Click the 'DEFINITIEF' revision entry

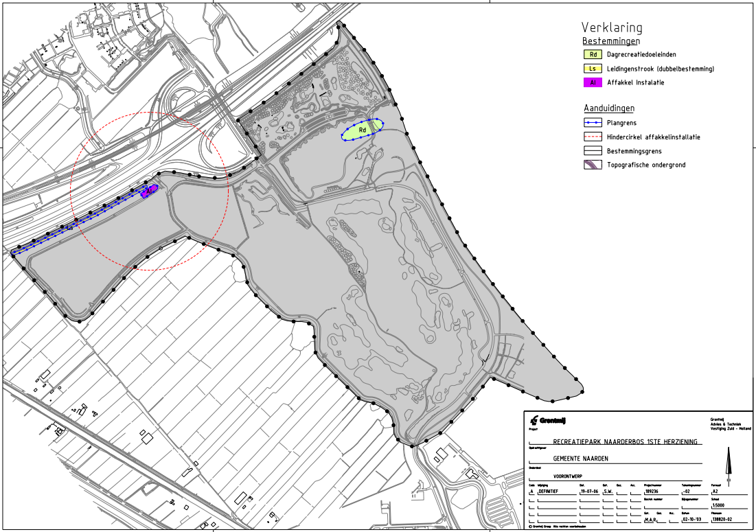[x=548, y=491]
